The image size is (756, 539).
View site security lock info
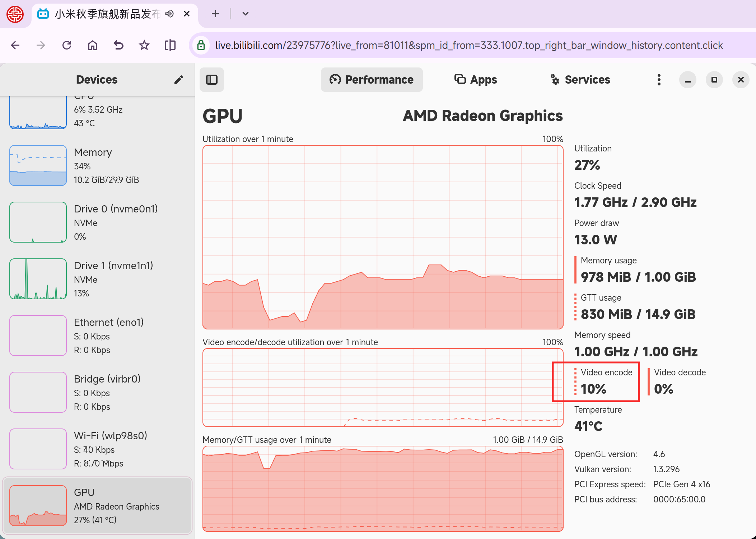(201, 45)
